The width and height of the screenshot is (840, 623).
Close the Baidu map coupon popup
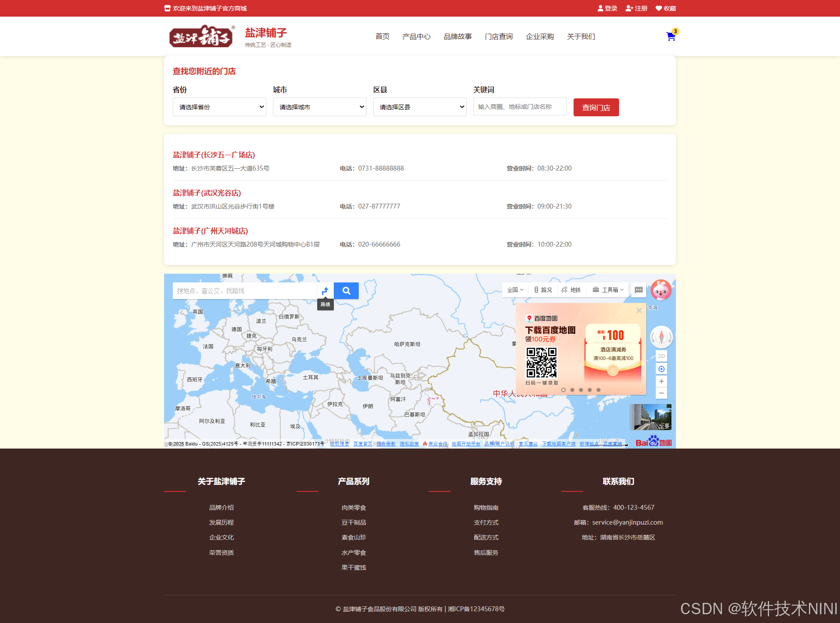(639, 310)
